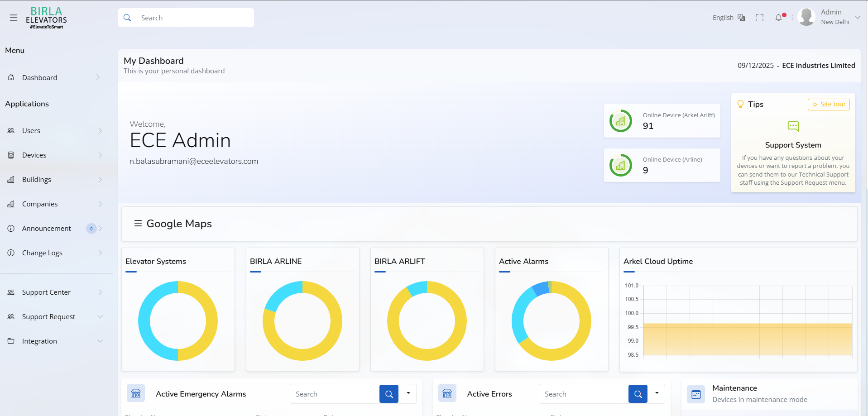Click the Active Alarms donut chart
Screen dimensions: 868x416
[x=551, y=321]
